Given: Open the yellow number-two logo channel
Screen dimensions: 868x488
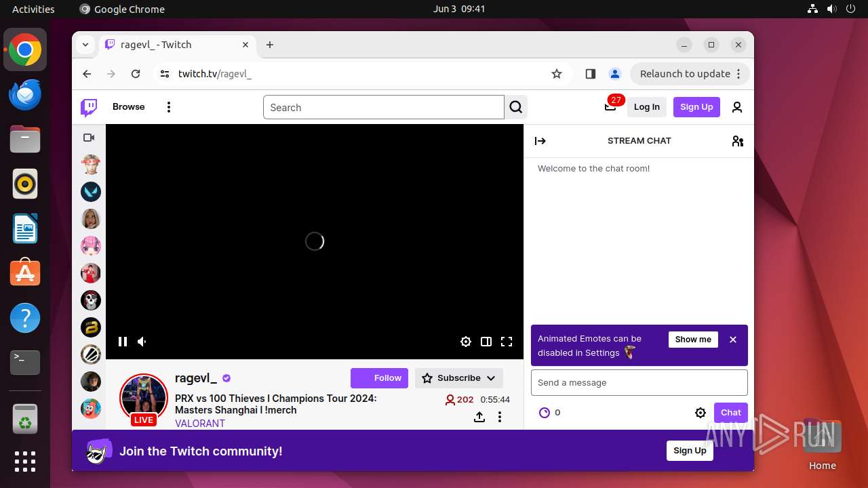Looking at the screenshot, I should (91, 327).
